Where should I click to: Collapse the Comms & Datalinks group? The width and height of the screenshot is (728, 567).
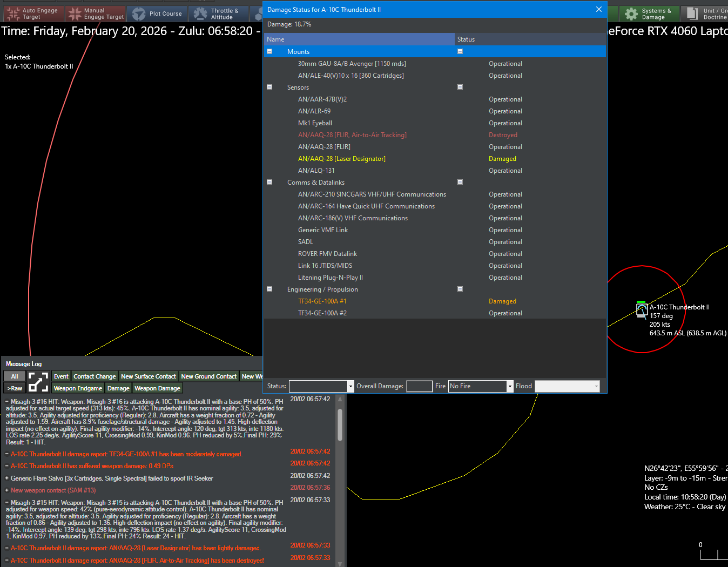(269, 182)
